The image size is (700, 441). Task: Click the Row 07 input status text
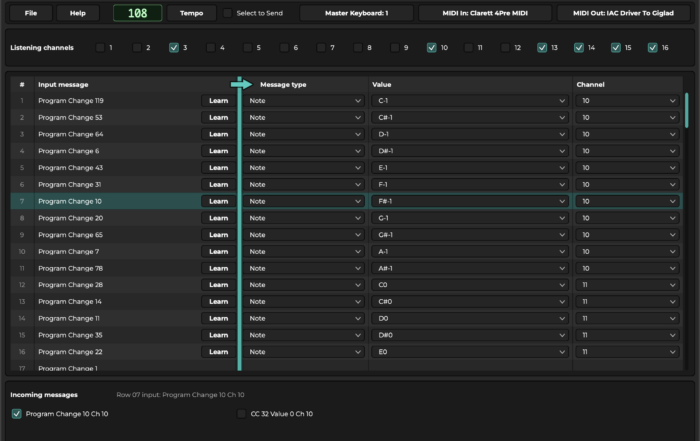click(180, 395)
